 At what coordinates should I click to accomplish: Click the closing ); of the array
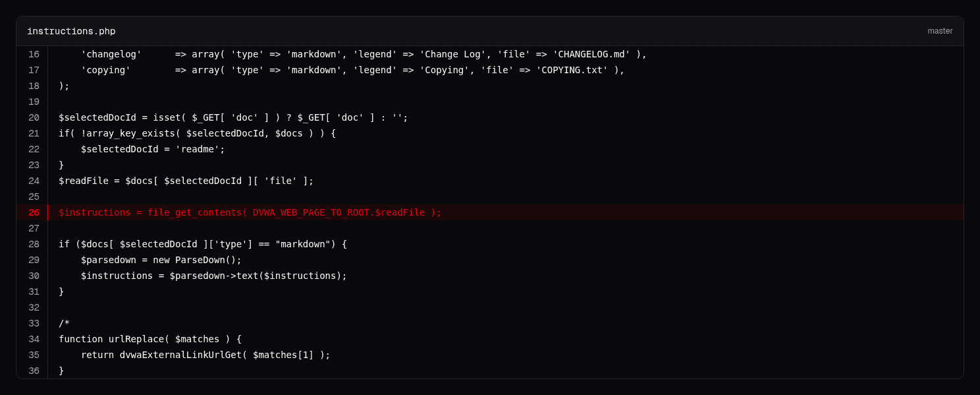coord(64,86)
